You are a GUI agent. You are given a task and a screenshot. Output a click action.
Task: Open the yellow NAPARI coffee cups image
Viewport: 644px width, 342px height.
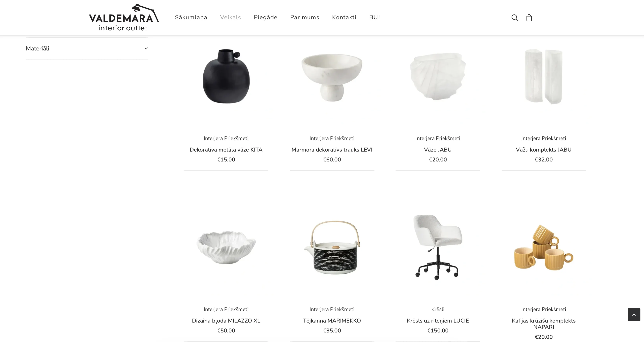click(543, 247)
